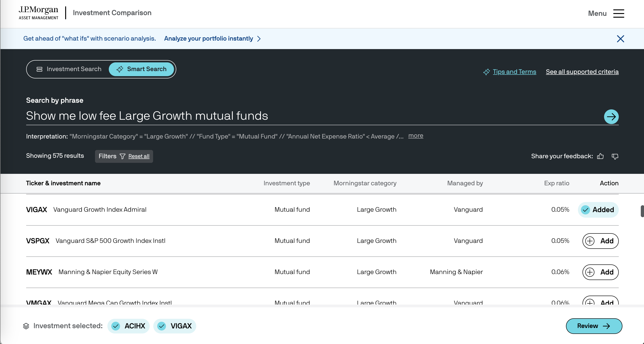Open the hamburger Menu icon
The image size is (644, 344).
(x=618, y=14)
